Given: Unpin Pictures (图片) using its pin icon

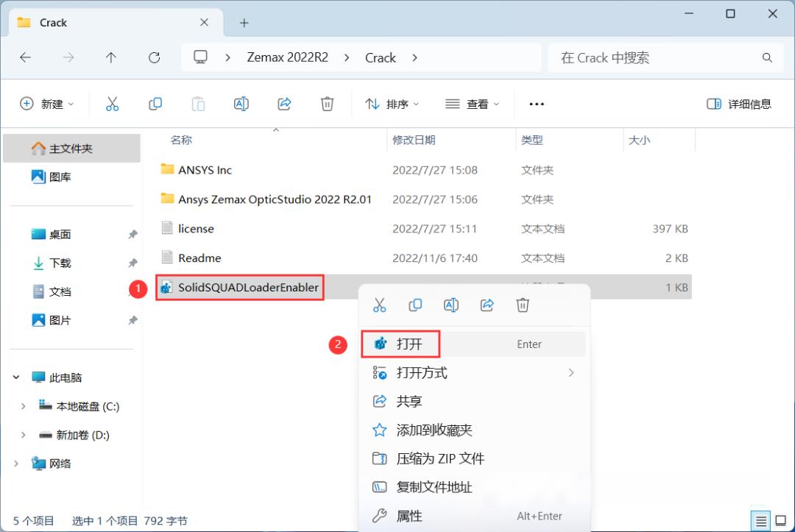Looking at the screenshot, I should coord(132,320).
